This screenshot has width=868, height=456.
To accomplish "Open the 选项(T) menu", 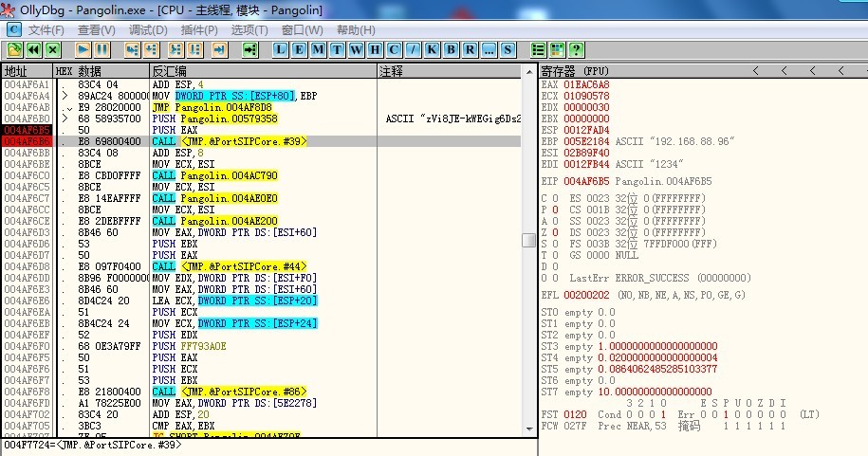I will click(249, 30).
